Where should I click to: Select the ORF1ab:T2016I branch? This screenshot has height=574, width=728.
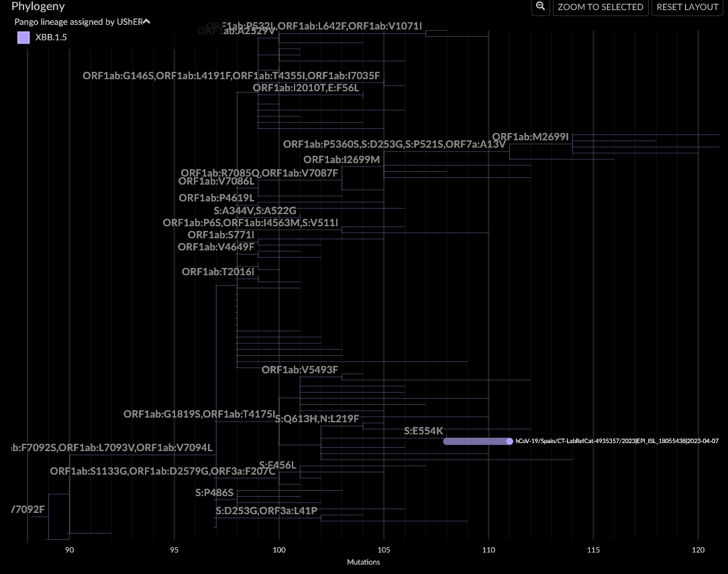coord(217,272)
